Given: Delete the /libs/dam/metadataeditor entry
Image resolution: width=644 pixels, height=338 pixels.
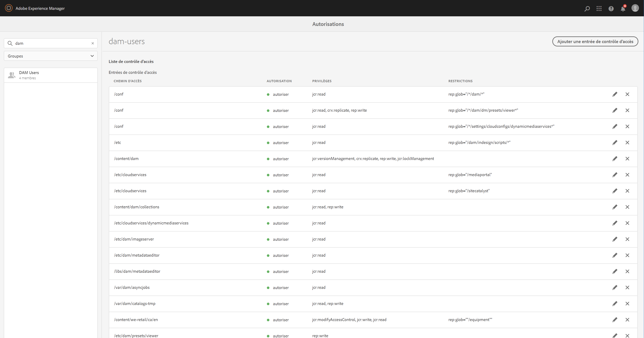Looking at the screenshot, I should pyautogui.click(x=627, y=271).
